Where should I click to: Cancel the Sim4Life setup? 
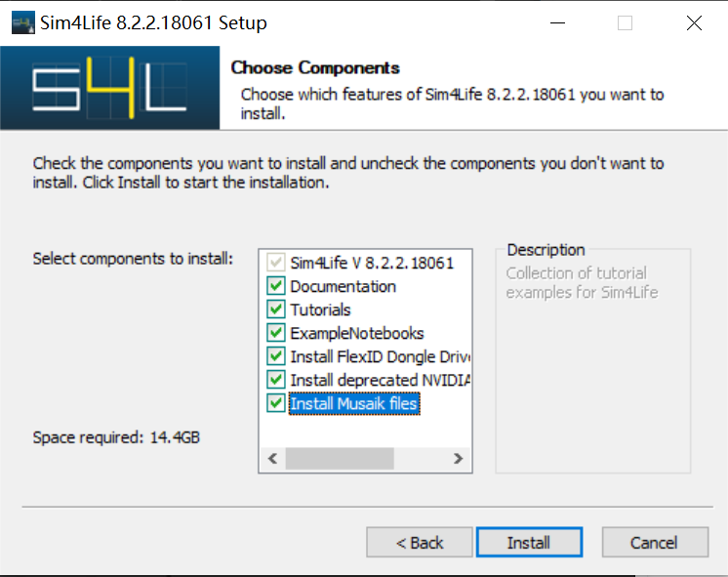(654, 543)
